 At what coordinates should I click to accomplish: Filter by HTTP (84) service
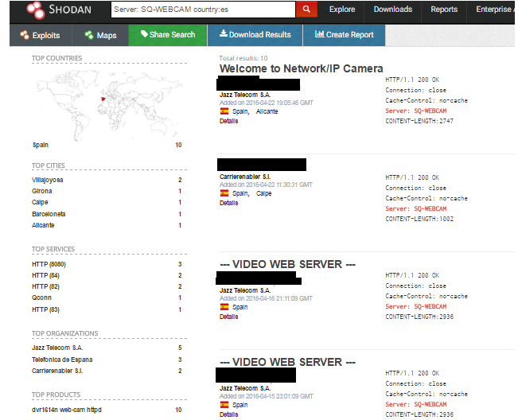click(x=45, y=276)
